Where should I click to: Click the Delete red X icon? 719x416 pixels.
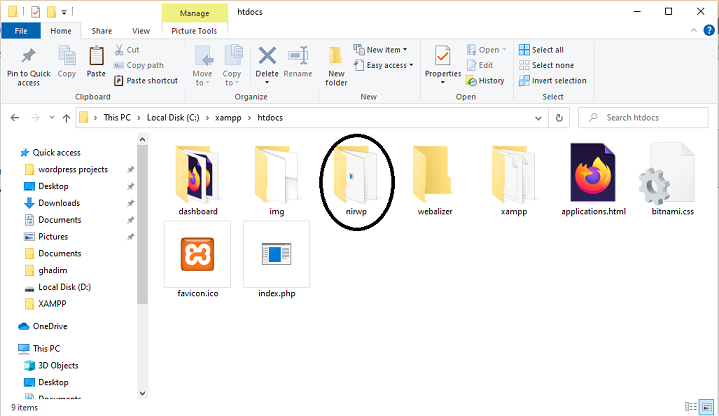pyautogui.click(x=267, y=56)
